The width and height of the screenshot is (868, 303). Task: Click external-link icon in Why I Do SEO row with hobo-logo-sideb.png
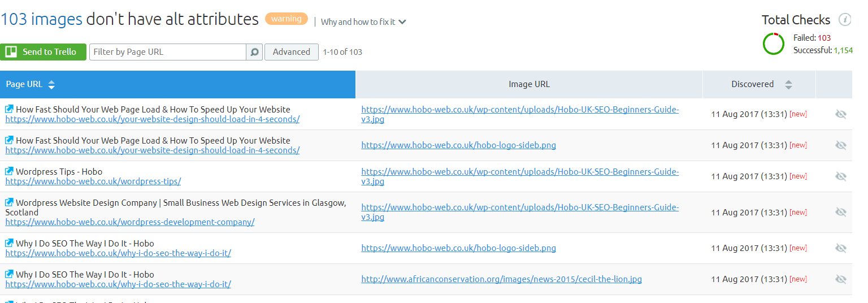tap(9, 243)
